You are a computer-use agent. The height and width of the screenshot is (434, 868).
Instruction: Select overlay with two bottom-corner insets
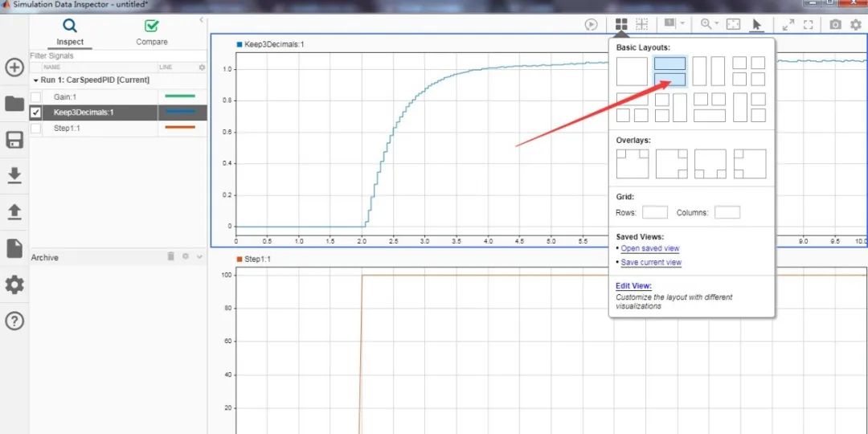click(x=710, y=164)
